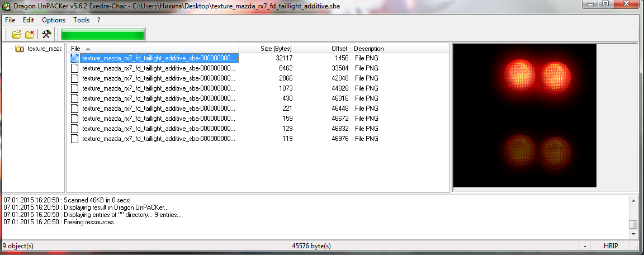
Task: Click the Description column header
Action: pos(369,49)
